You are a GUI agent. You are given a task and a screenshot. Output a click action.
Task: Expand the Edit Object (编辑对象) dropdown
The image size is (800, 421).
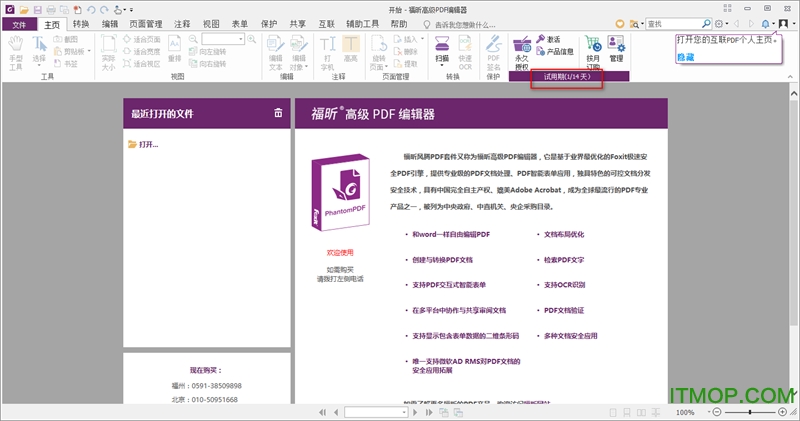[x=306, y=67]
